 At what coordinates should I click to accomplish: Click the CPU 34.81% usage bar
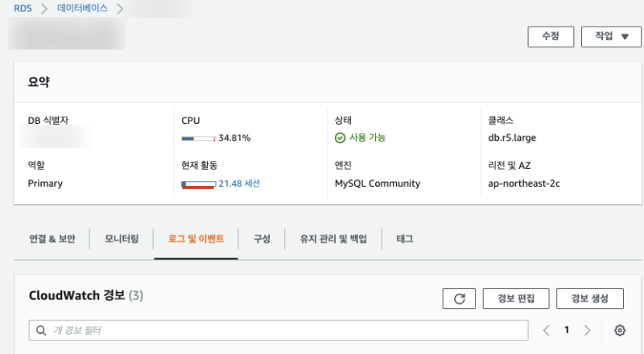point(199,138)
